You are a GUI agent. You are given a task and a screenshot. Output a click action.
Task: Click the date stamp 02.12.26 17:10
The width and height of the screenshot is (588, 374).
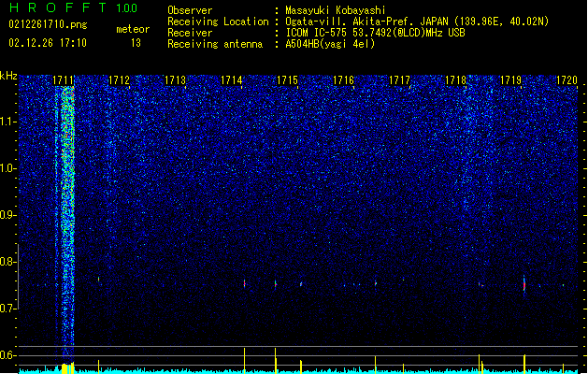48,43
